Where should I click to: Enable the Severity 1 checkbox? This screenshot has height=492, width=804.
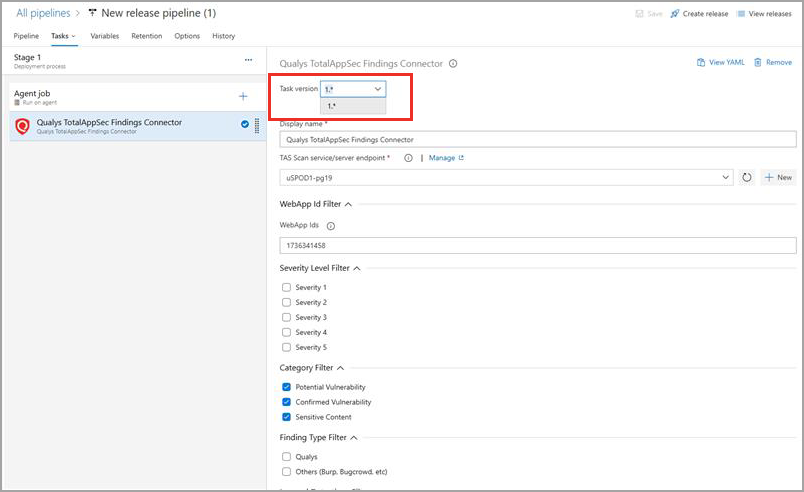[286, 288]
